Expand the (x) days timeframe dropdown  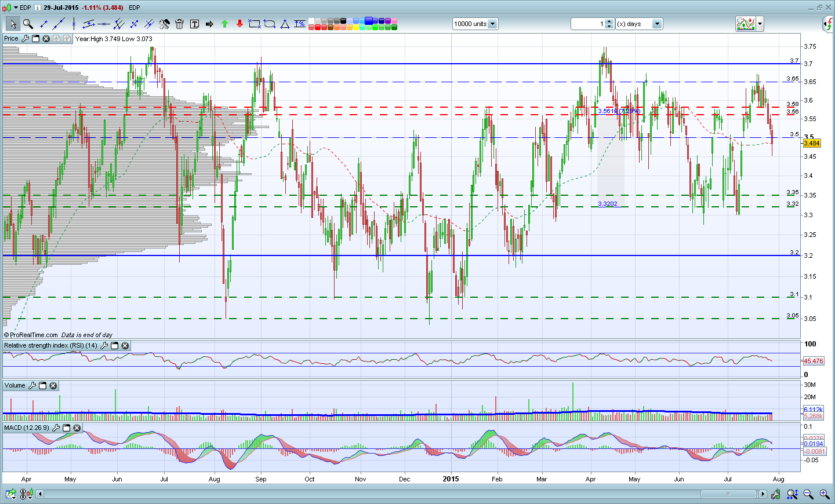[656, 24]
